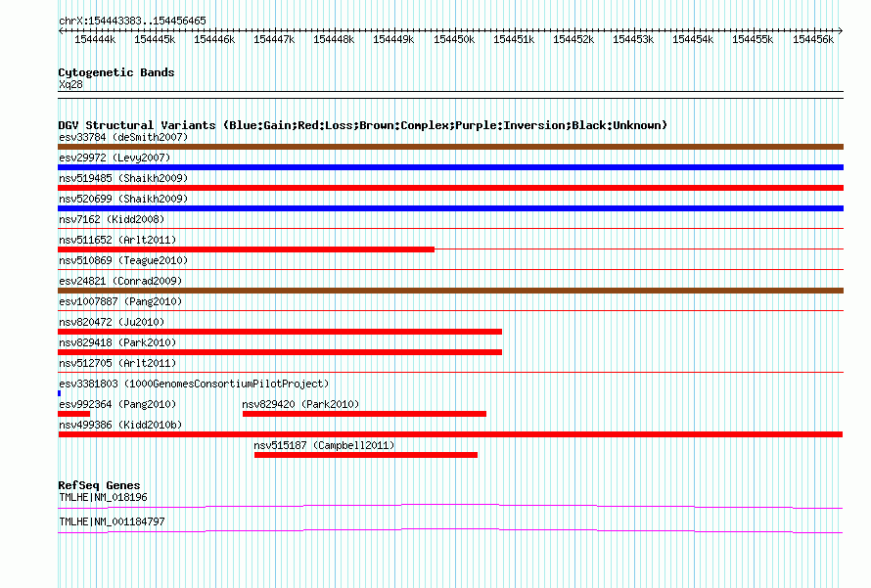Select the short red esv992364 bar
This screenshot has width=871, height=588.
point(73,414)
